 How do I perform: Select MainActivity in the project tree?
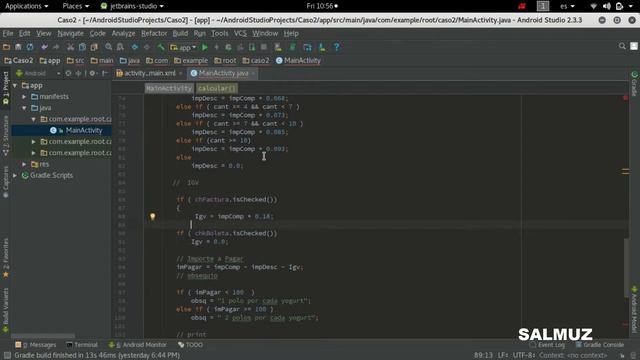(84, 130)
